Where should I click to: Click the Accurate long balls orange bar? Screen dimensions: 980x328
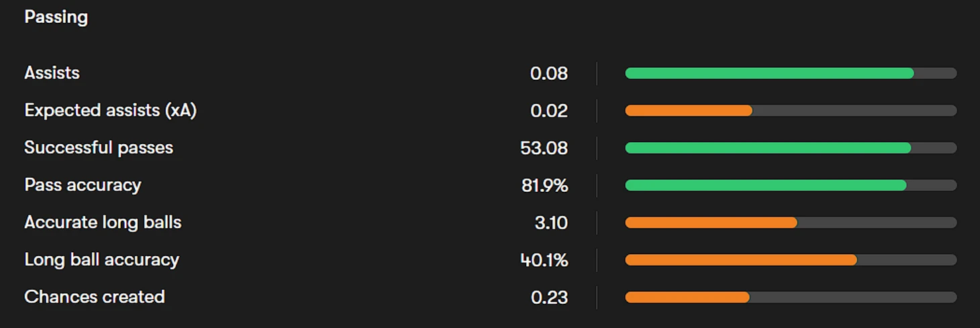pos(711,222)
